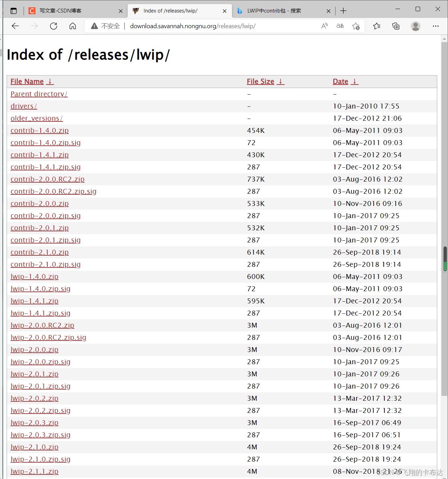This screenshot has width=448, height=479.
Task: Click the scrollbar up arrow
Action: coord(445,39)
